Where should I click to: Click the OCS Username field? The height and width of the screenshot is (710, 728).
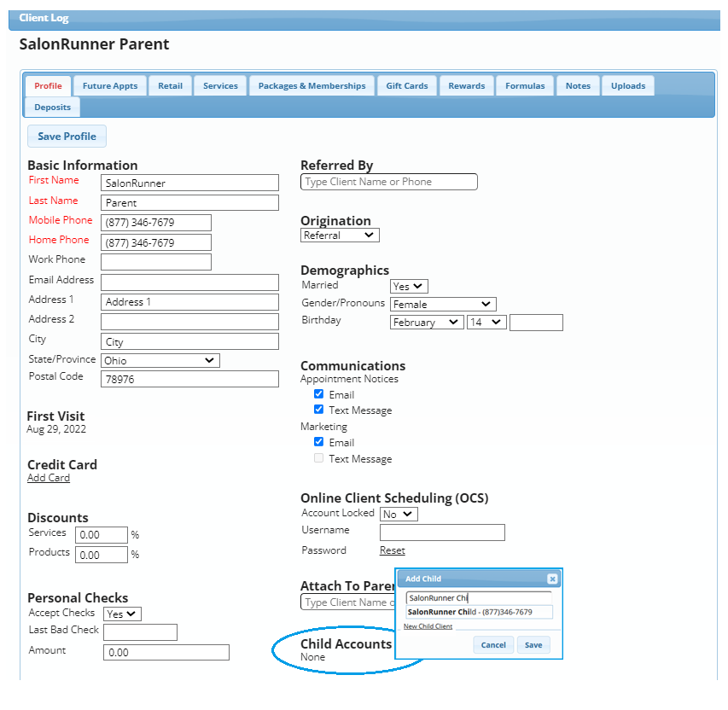point(442,532)
